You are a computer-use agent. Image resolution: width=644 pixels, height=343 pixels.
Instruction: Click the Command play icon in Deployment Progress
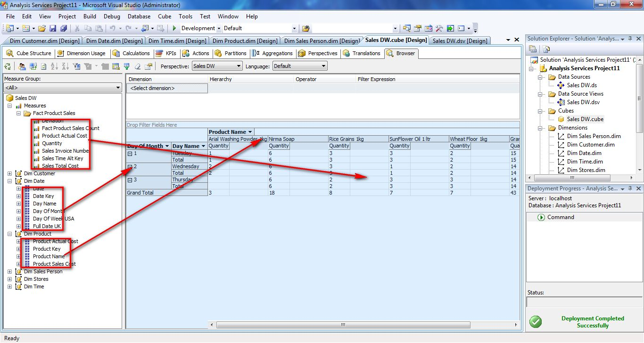(541, 217)
